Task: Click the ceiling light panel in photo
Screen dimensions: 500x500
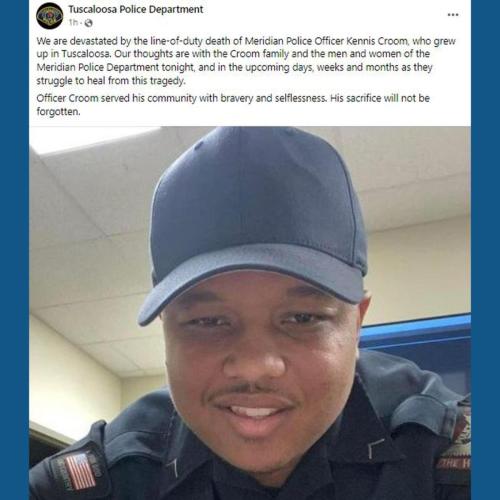Action: tap(93, 140)
